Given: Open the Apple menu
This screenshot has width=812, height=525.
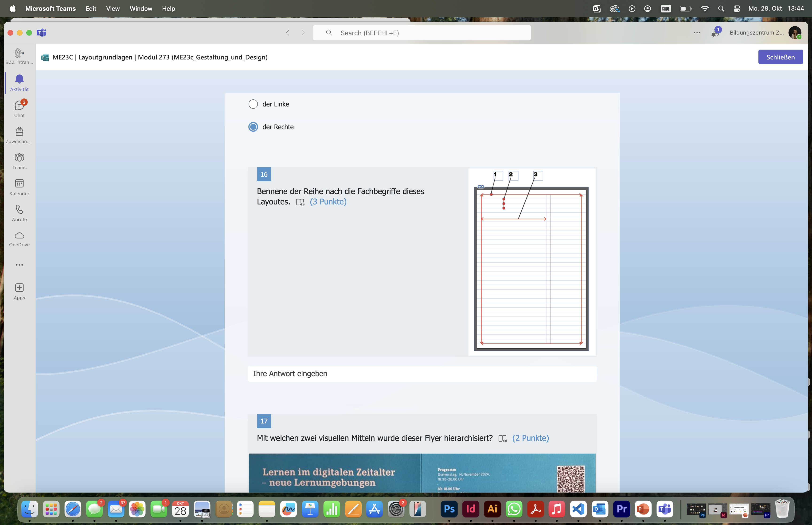Looking at the screenshot, I should 13,8.
